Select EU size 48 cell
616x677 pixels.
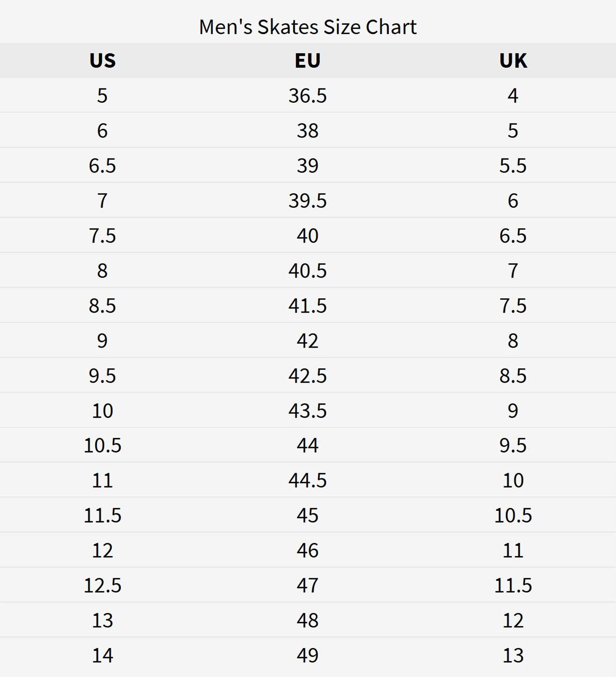click(308, 620)
